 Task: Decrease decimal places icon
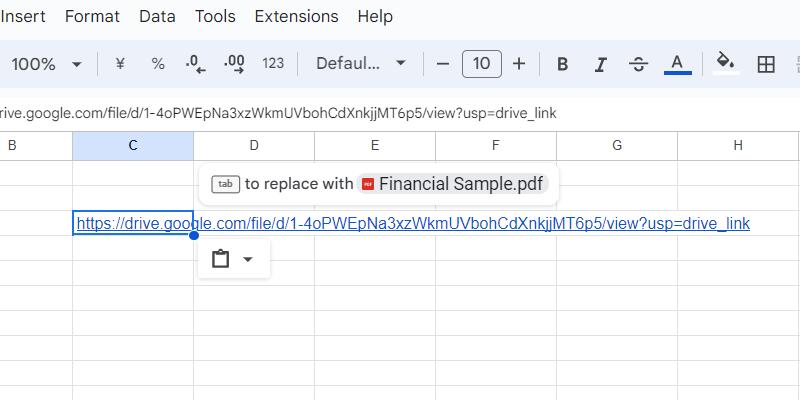coord(195,64)
